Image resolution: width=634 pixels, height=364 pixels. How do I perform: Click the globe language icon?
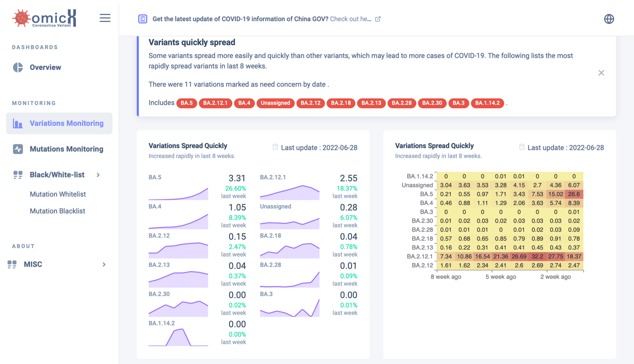(x=608, y=19)
